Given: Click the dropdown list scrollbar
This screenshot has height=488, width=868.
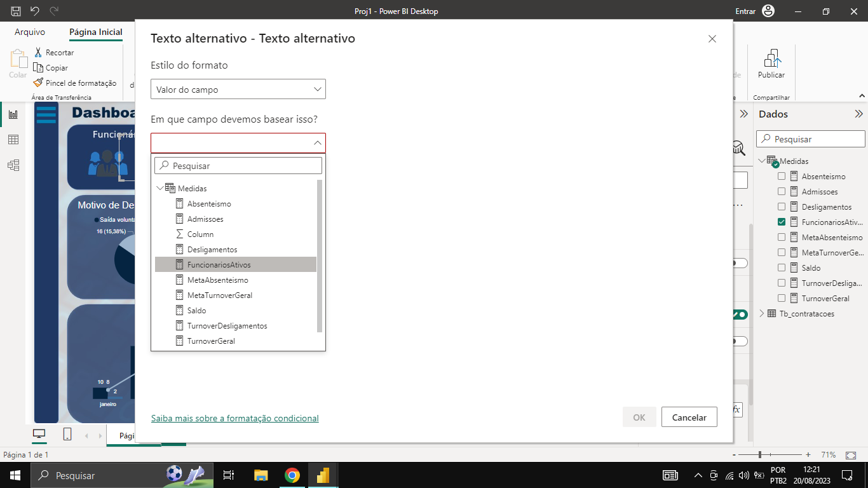Looking at the screenshot, I should tap(320, 255).
